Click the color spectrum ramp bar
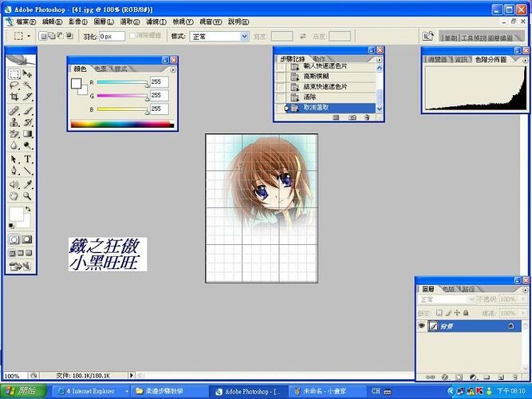Screen dimensions: 532x399 [121, 124]
